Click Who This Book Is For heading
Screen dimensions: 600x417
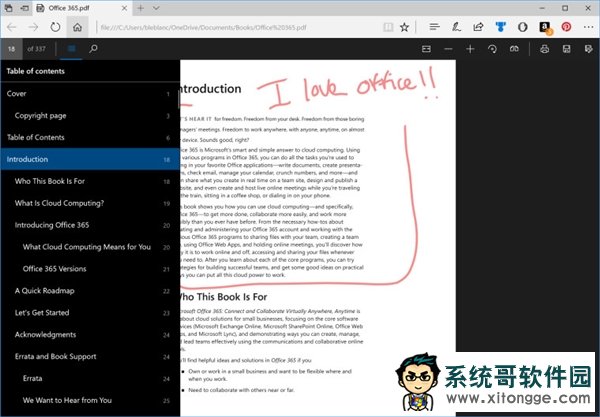[x=223, y=297]
